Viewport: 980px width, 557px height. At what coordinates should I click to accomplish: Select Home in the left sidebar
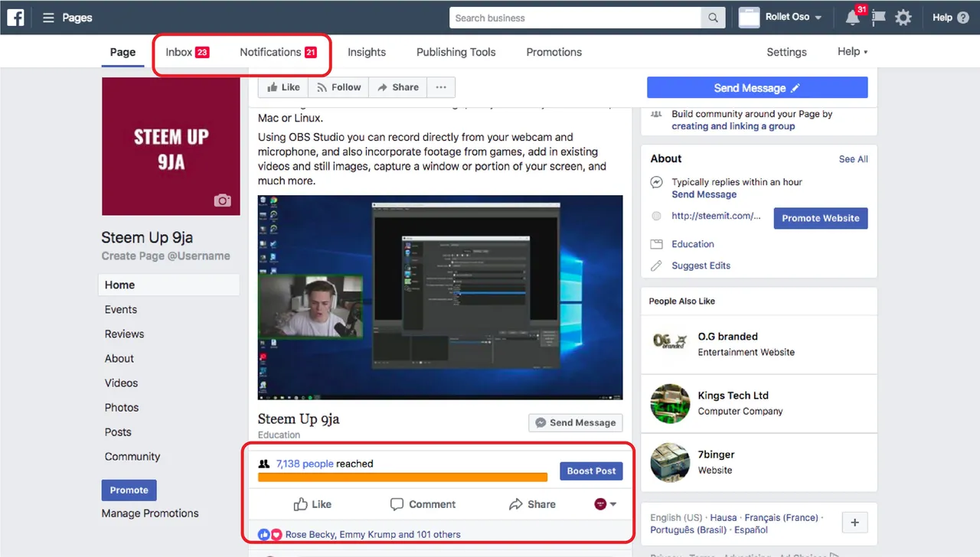pyautogui.click(x=168, y=285)
